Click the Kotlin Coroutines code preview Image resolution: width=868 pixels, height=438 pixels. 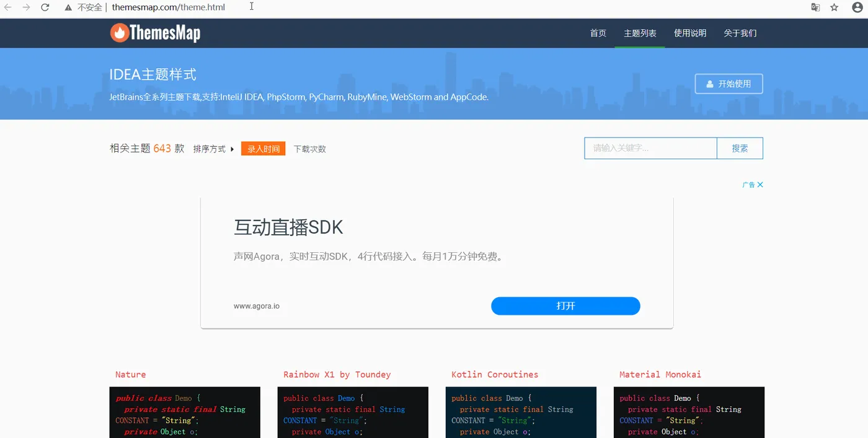(521, 413)
